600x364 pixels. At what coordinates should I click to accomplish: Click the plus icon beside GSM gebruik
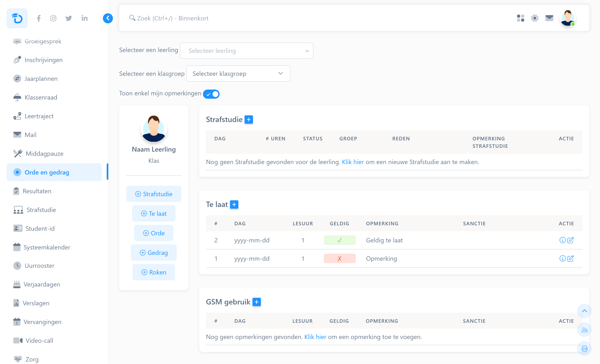(x=256, y=302)
